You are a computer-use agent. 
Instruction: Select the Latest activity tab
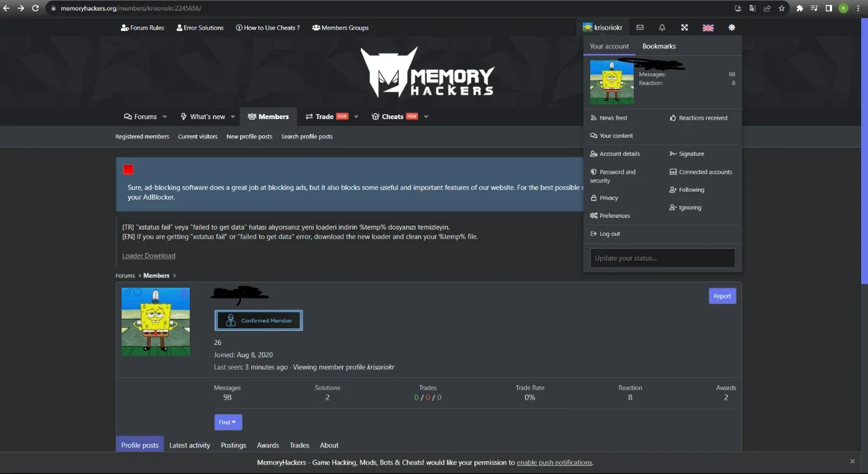pyautogui.click(x=190, y=445)
